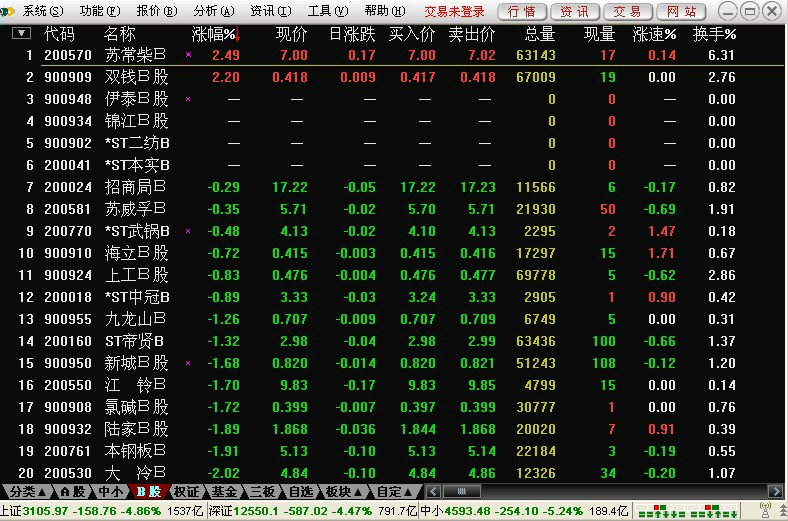Expand the 板块 tab menu
This screenshot has width=788, height=521.
(344, 492)
